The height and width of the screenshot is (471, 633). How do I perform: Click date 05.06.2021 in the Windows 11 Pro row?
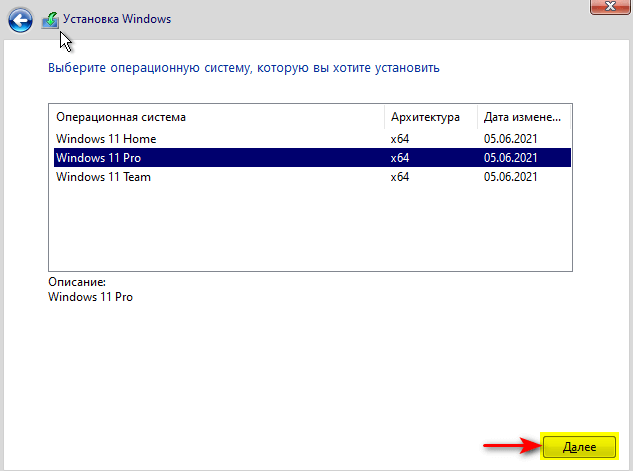tap(511, 157)
